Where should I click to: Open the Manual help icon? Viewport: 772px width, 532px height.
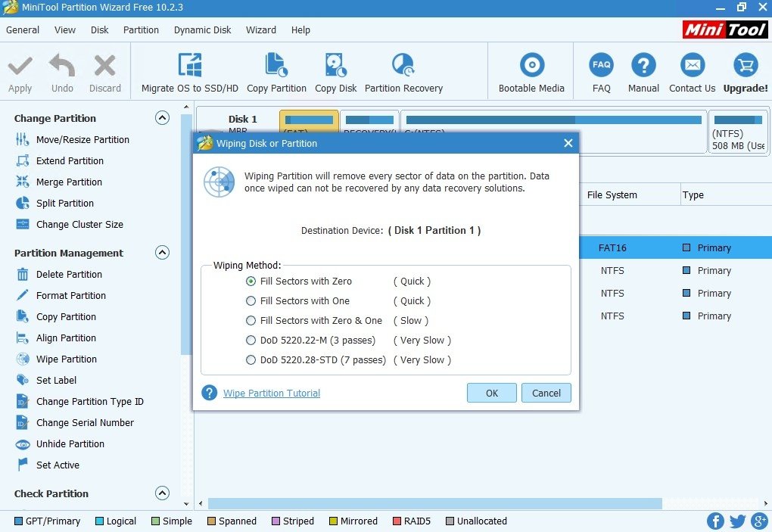(643, 64)
